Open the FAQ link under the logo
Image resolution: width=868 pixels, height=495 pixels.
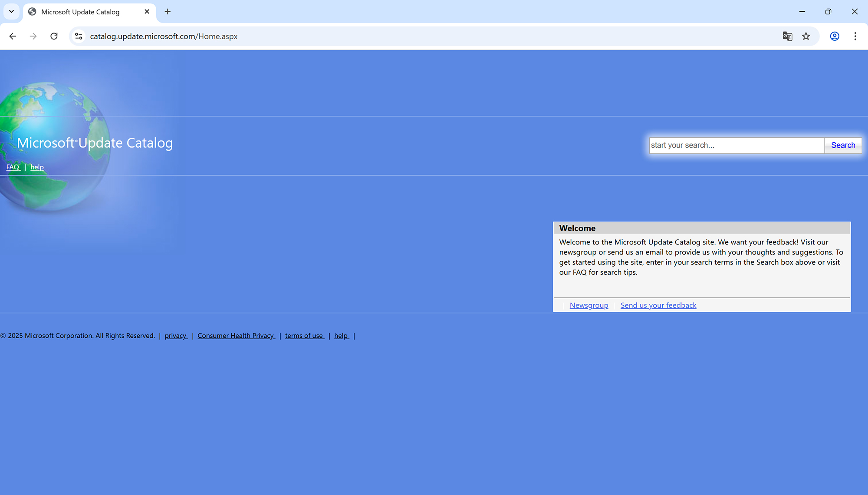click(13, 167)
